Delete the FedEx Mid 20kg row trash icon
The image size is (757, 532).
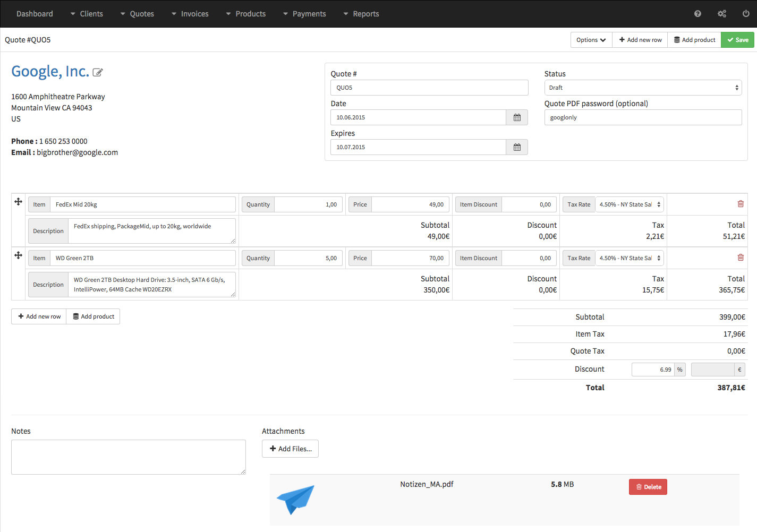(x=741, y=204)
